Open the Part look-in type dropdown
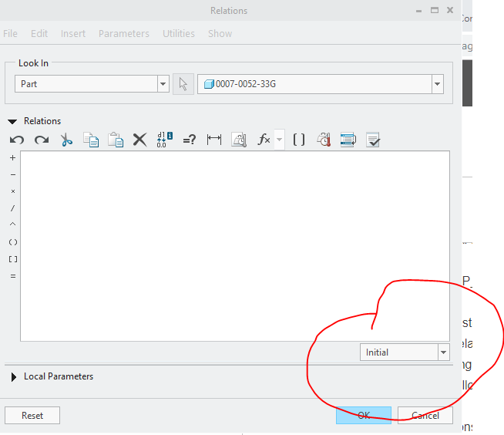The image size is (504, 435). point(163,84)
